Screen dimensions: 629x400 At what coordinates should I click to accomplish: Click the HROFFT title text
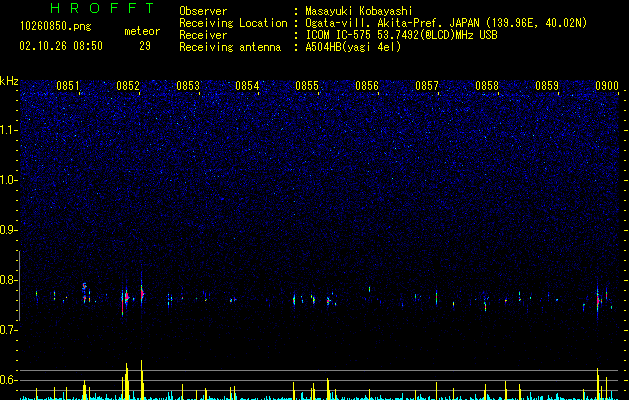[x=102, y=8]
